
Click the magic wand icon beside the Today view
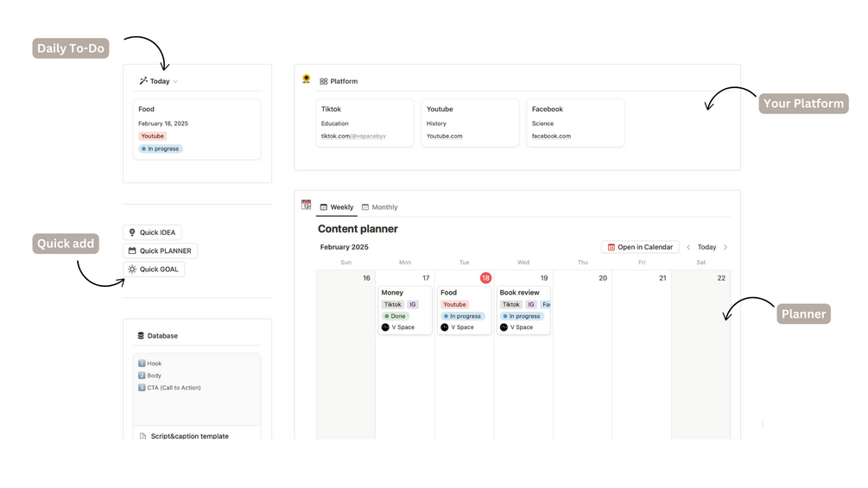143,81
